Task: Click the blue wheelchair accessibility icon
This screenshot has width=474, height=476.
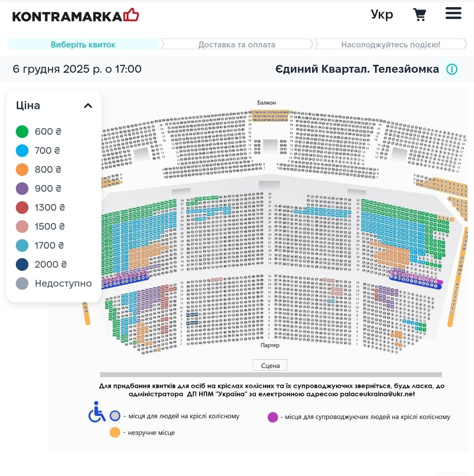Action: 96,412
